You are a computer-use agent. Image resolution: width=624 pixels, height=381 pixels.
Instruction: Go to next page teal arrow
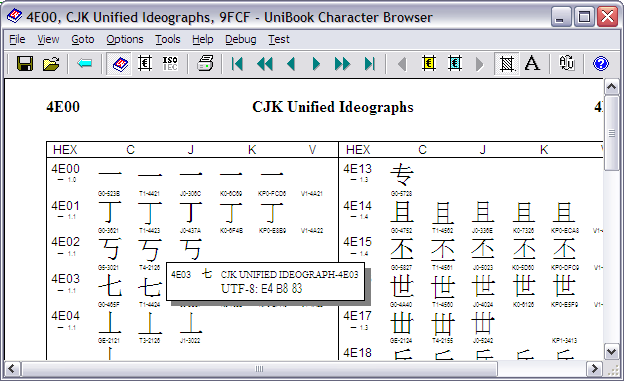(316, 64)
